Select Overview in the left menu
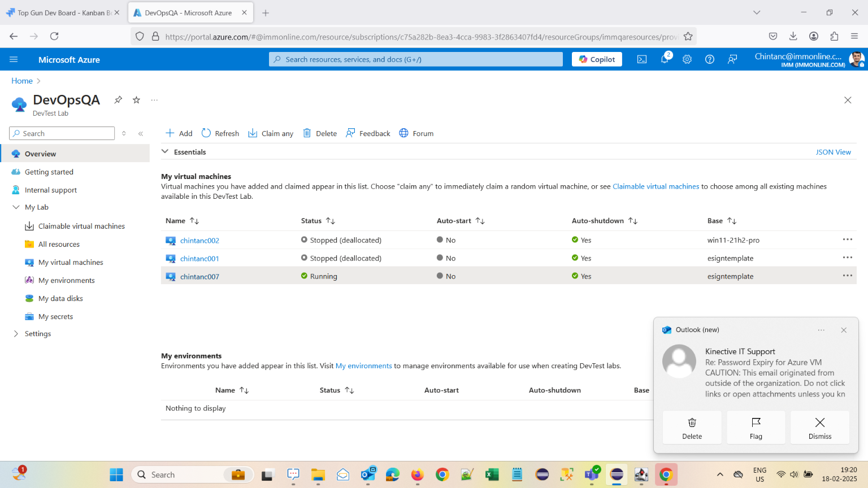Screen dimensions: 868x488 click(x=75, y=154)
